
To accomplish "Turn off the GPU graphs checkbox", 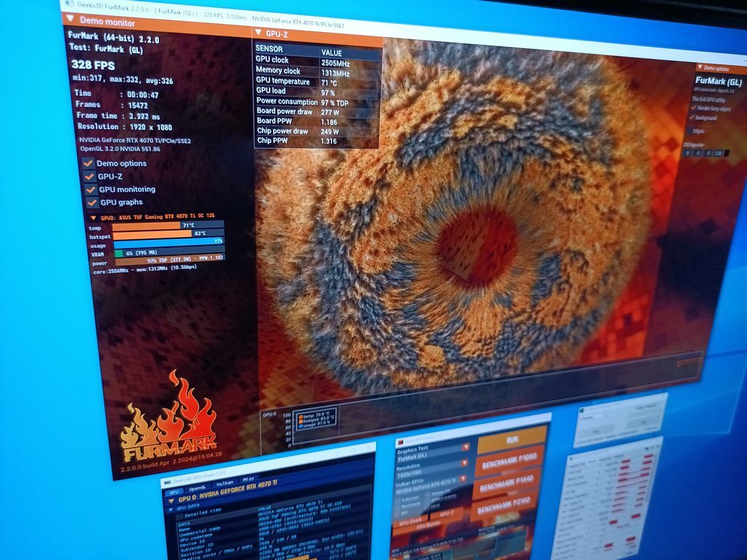I will click(x=93, y=203).
